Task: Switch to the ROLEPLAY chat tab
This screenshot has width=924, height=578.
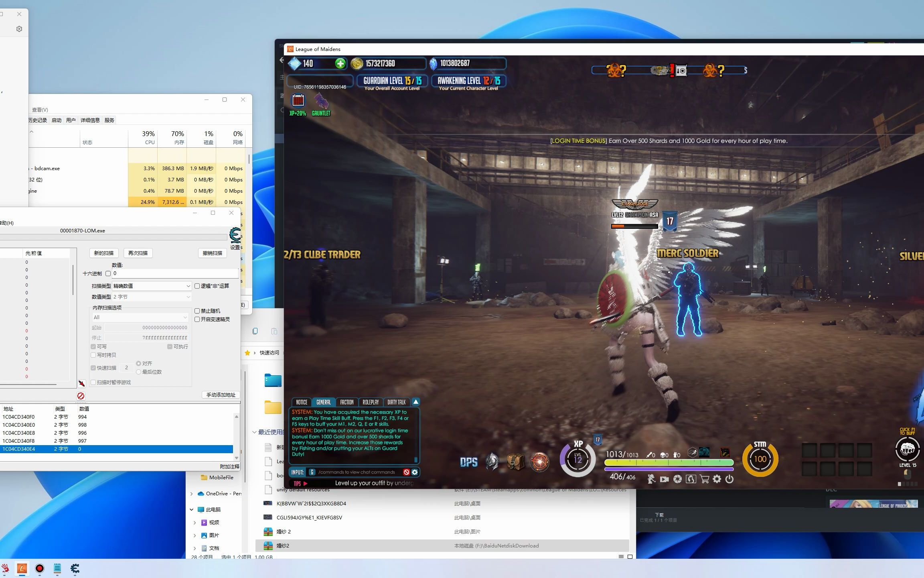Action: pyautogui.click(x=371, y=402)
